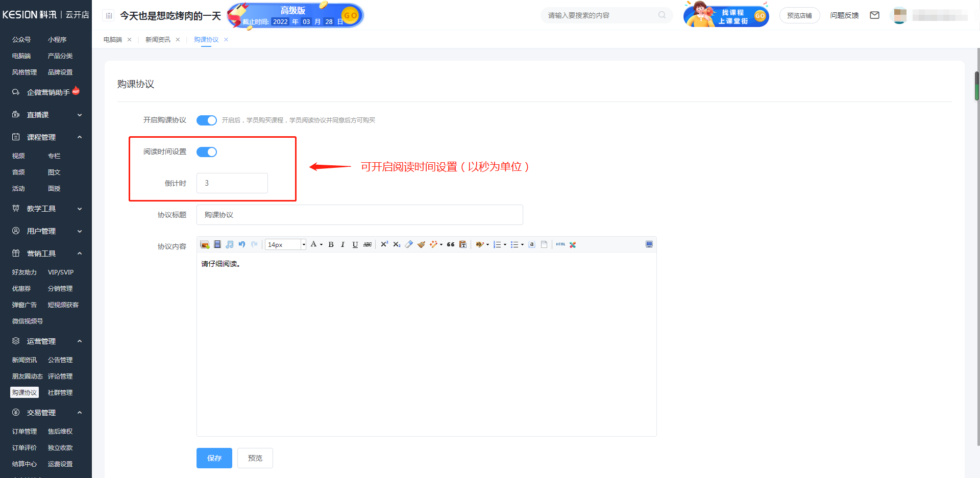Open ordered list style dropdown arrow

(x=505, y=244)
